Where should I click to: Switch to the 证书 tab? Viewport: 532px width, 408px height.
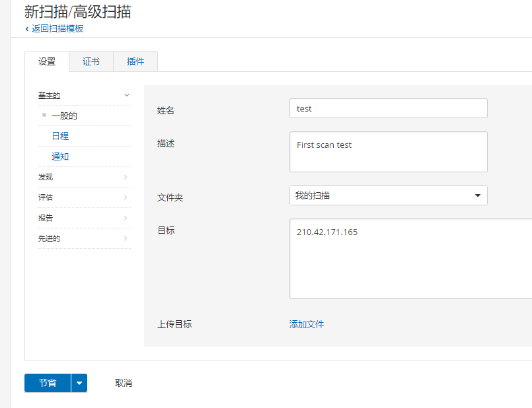pyautogui.click(x=91, y=61)
